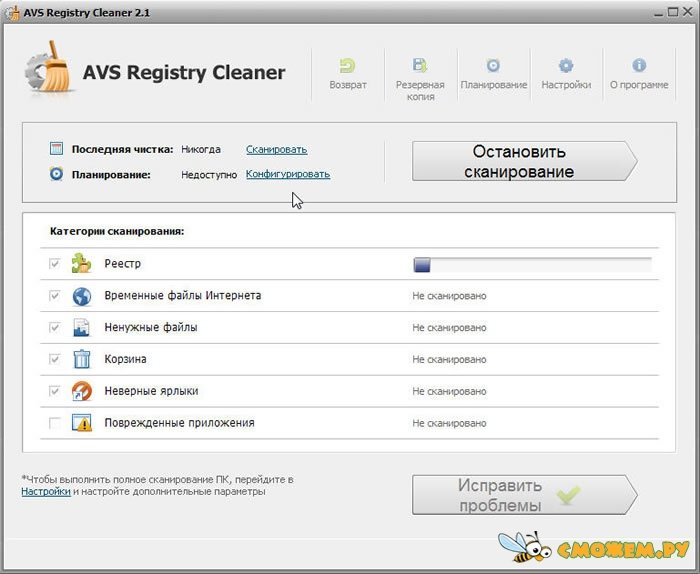Open the Конфигурировать link

coord(288,174)
